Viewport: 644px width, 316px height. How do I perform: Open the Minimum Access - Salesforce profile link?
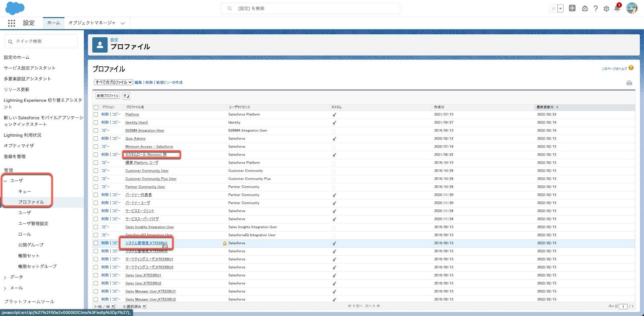[149, 147]
